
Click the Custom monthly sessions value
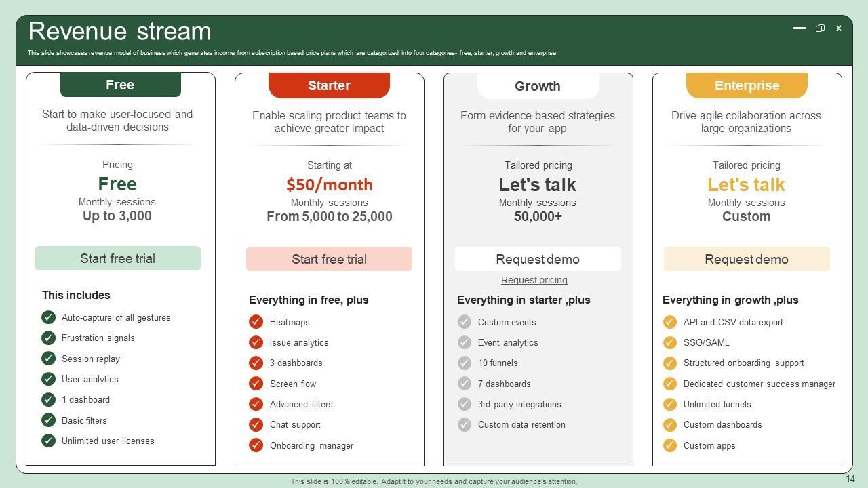pos(747,216)
